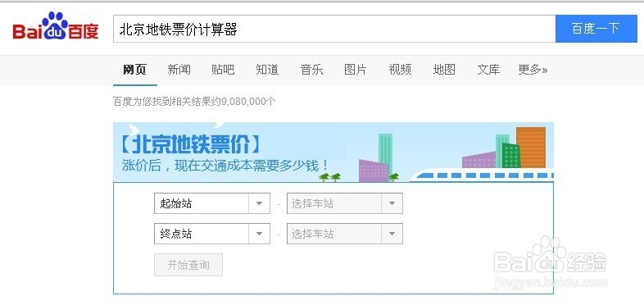
Task: Open the 音乐 tab
Action: (x=311, y=70)
